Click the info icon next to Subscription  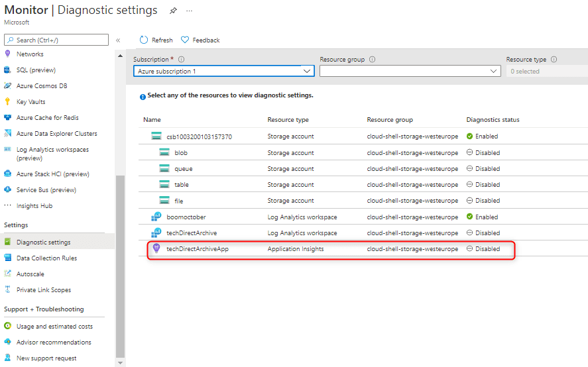click(181, 59)
